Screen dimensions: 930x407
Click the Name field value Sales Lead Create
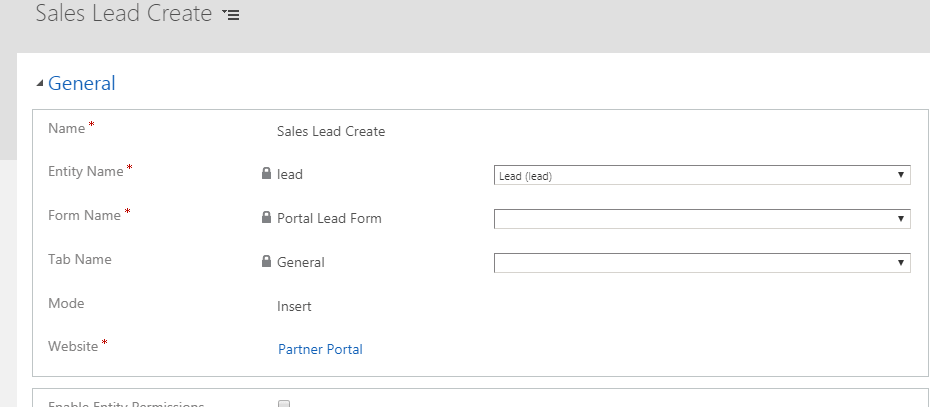[x=331, y=132]
